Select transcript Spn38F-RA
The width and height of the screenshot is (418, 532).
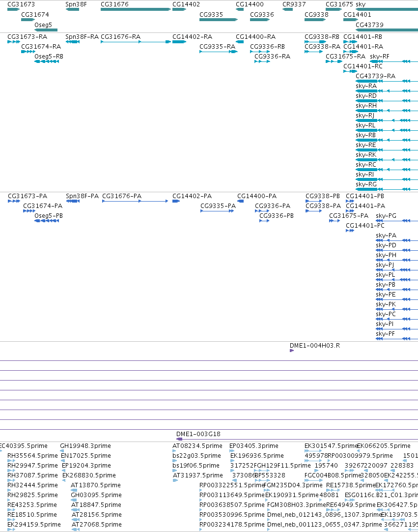pos(82,37)
